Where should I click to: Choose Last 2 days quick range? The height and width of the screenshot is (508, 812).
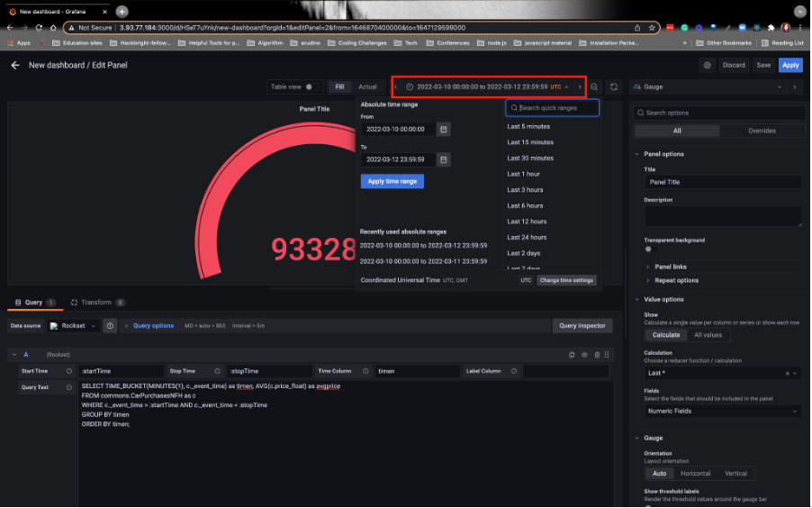[x=524, y=253]
